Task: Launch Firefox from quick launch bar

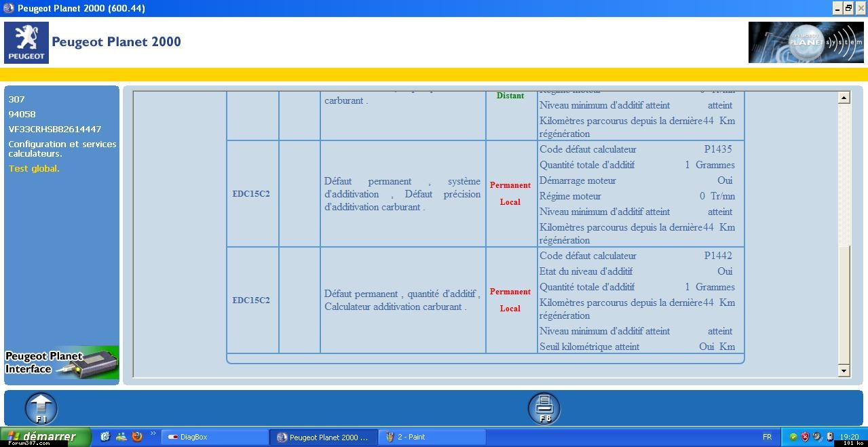Action: coord(137,437)
